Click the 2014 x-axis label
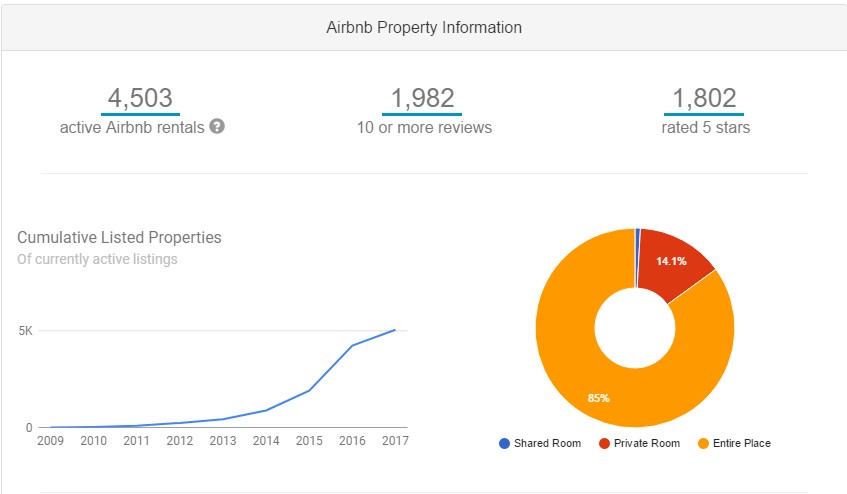847x494 pixels. 266,441
